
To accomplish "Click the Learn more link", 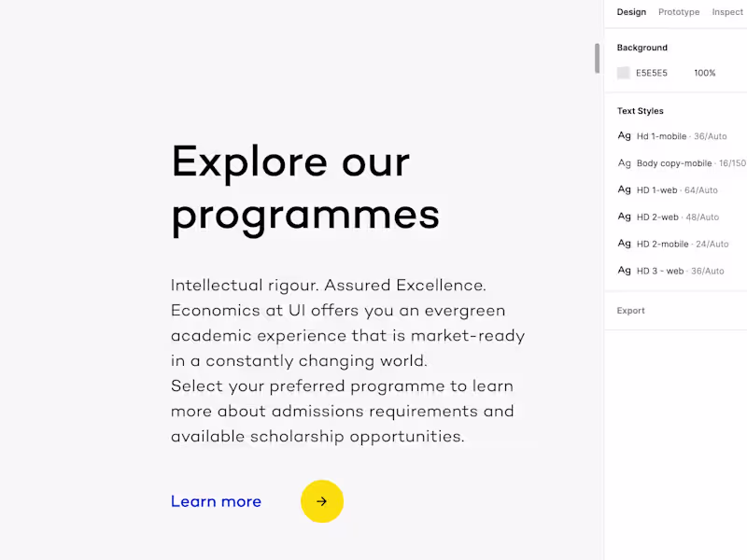I will tap(216, 501).
